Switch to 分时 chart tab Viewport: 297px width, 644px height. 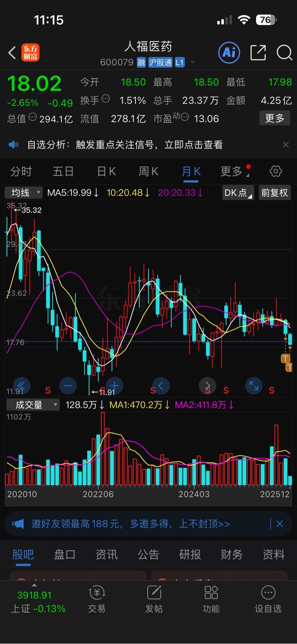tap(21, 171)
